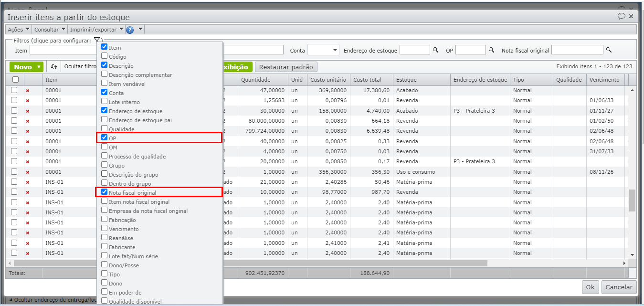Screen dimensions: 644x306
Task: Open lookup magnifier for Nota fiscal original
Action: click(608, 50)
